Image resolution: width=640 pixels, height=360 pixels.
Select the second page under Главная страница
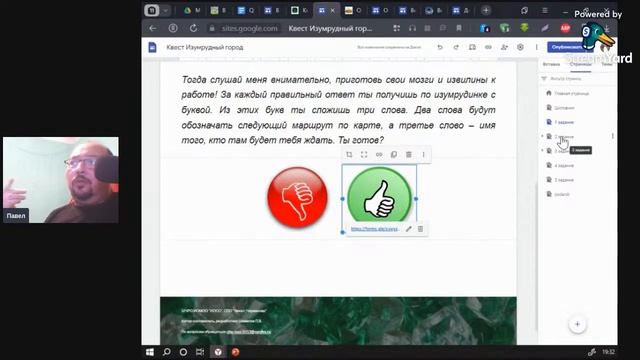coord(564,108)
